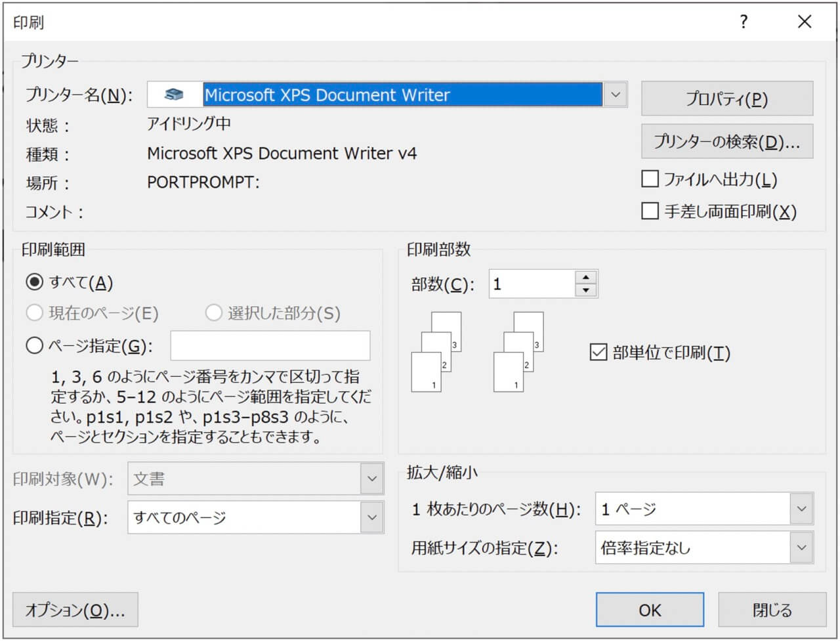Click the 閉じる close button
The image size is (840, 642).
click(772, 610)
